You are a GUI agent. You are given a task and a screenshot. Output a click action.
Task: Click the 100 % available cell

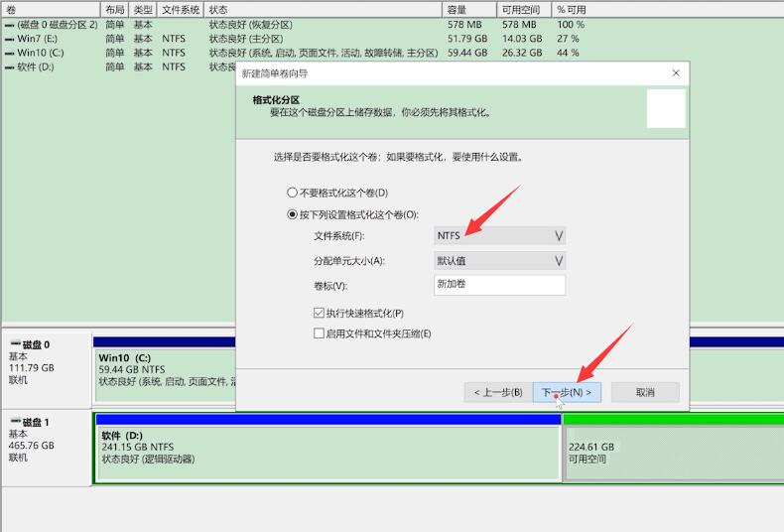point(571,25)
